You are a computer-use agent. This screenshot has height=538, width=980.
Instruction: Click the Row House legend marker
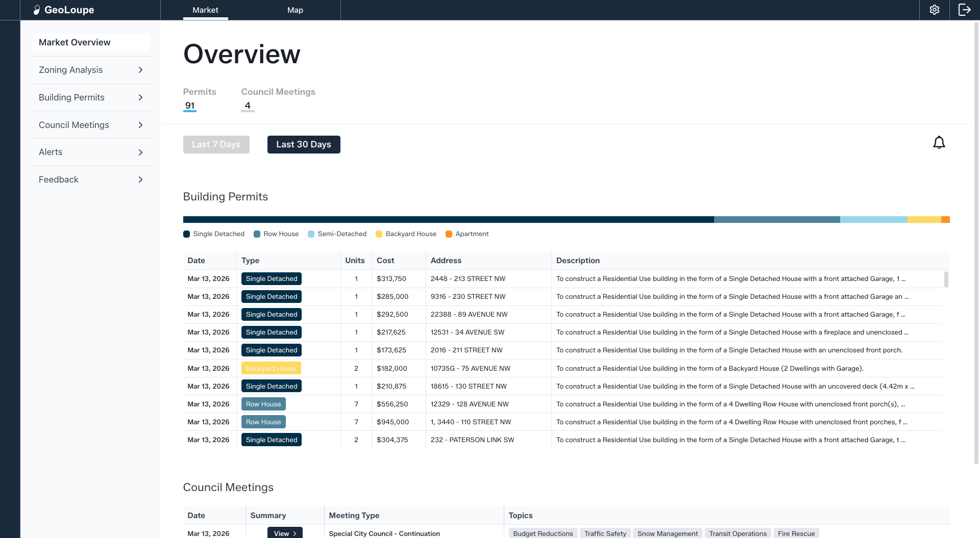click(x=257, y=234)
